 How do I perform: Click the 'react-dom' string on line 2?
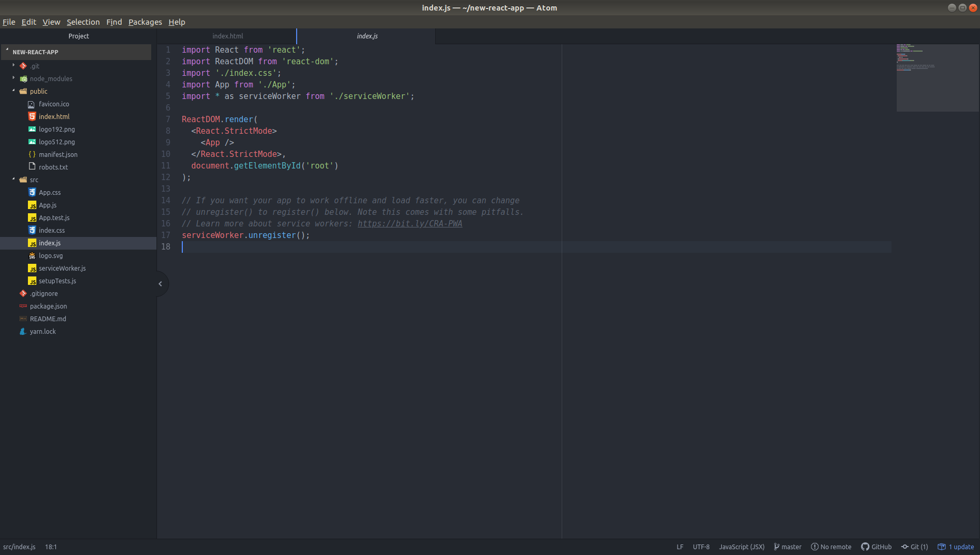coord(308,62)
